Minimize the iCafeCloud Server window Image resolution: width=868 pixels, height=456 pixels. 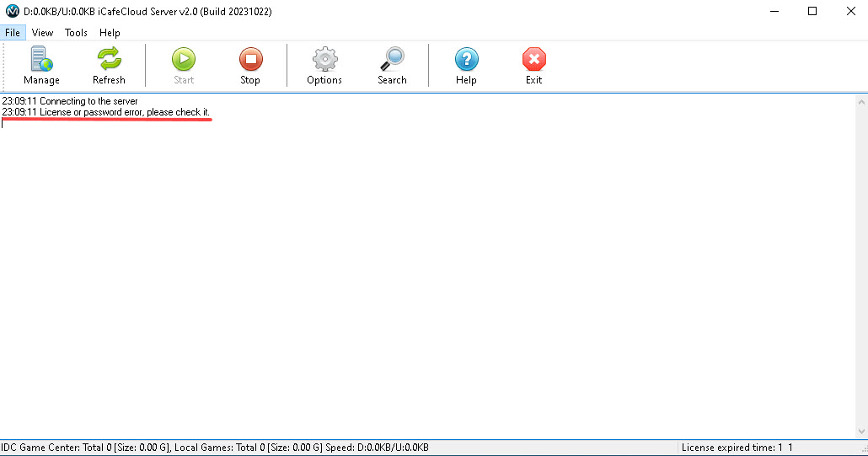pyautogui.click(x=774, y=12)
